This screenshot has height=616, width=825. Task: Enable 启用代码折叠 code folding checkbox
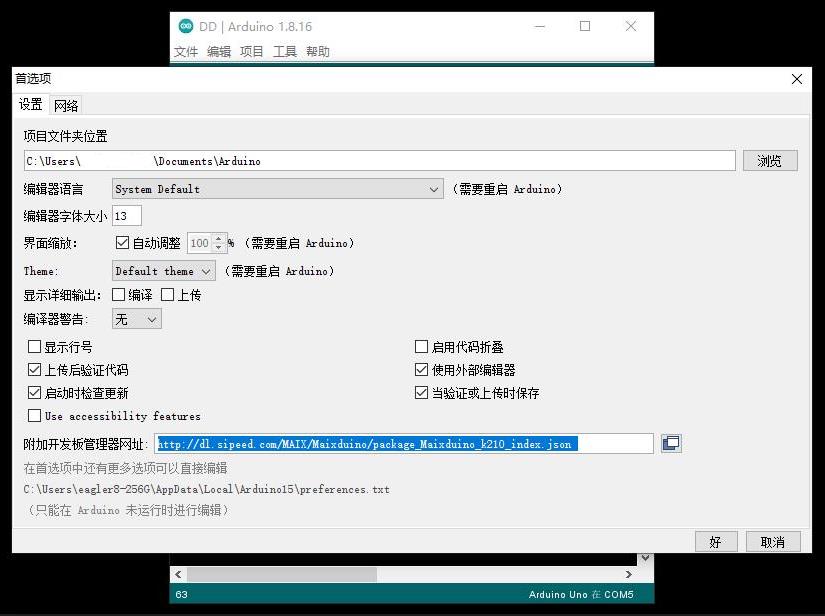(x=421, y=347)
